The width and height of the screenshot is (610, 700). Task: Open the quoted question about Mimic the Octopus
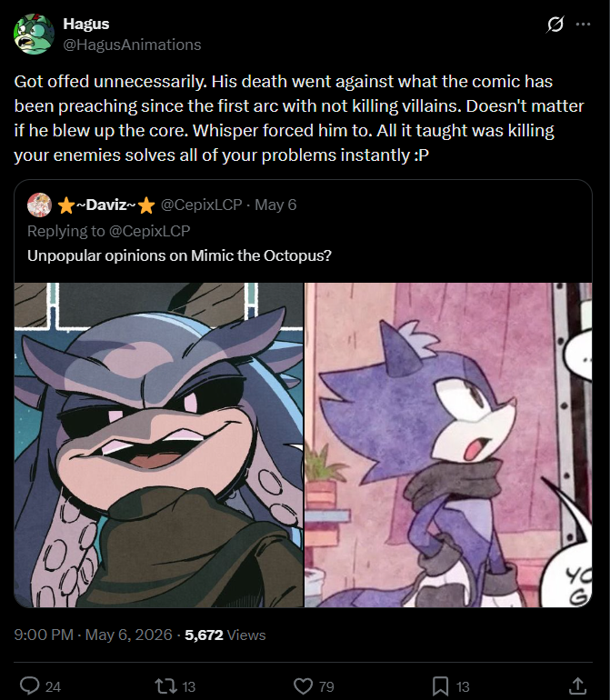click(179, 255)
